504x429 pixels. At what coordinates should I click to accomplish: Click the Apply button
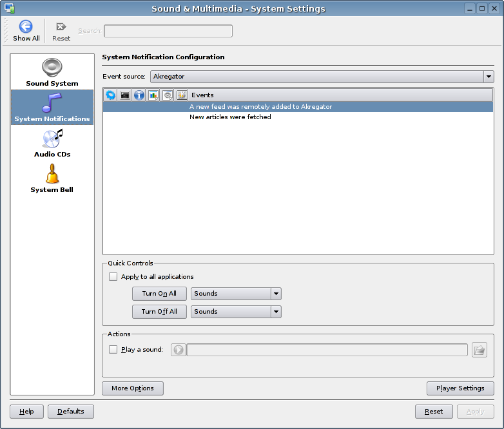[476, 412]
